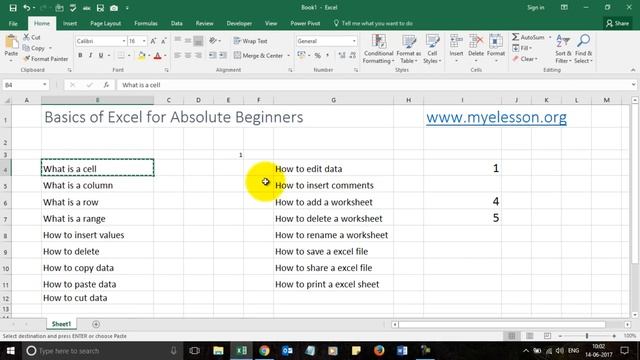Open Format as Table gallery
Viewport: 640px width, 360px height.
coord(409,49)
